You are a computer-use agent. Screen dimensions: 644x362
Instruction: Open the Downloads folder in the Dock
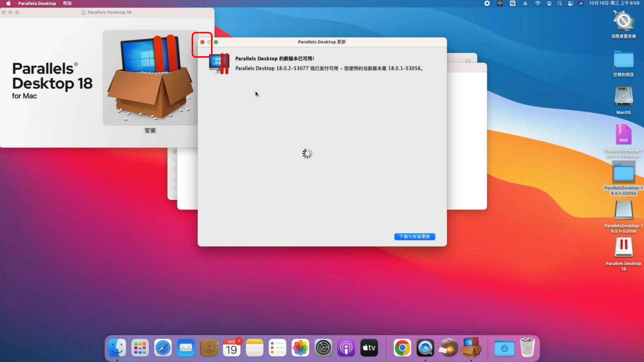[x=504, y=348]
